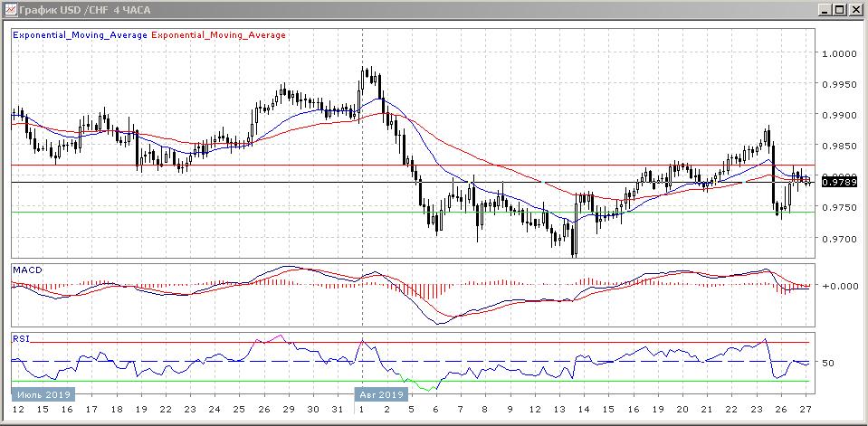Close the USD/CHF chart window
The image size is (868, 426).
click(855, 10)
